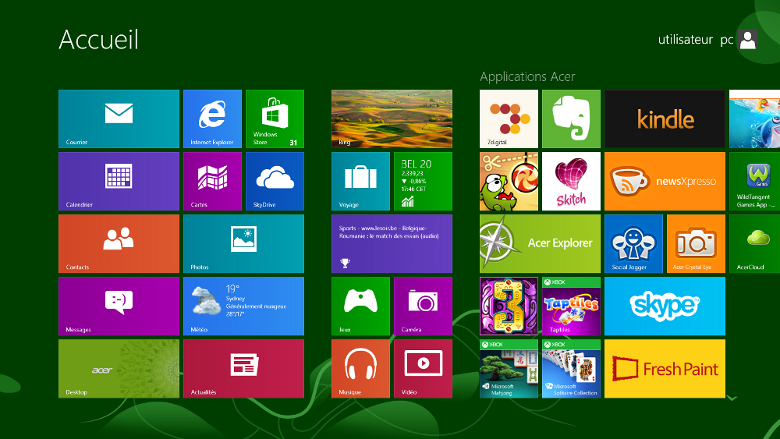This screenshot has height=439, width=780.
Task: Open the AcerCloud tile
Action: pyautogui.click(x=754, y=244)
